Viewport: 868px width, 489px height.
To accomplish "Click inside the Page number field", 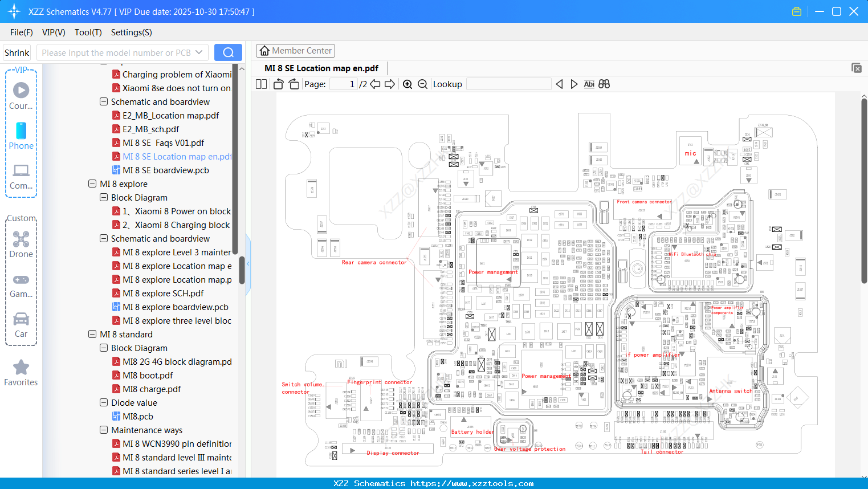I will click(342, 84).
